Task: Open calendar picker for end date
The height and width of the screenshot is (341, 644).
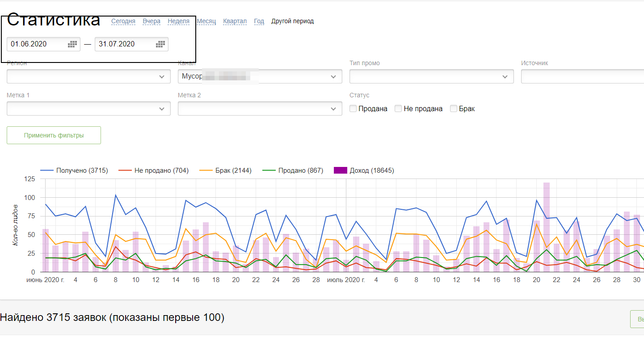Action: tap(160, 44)
